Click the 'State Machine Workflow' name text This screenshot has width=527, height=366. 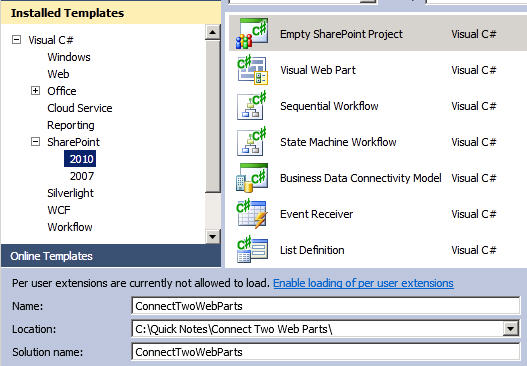click(338, 142)
